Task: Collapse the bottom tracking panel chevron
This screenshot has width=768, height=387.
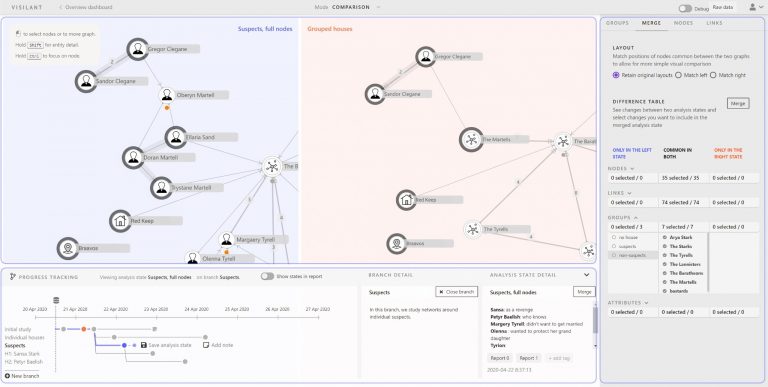Action: tap(586, 275)
